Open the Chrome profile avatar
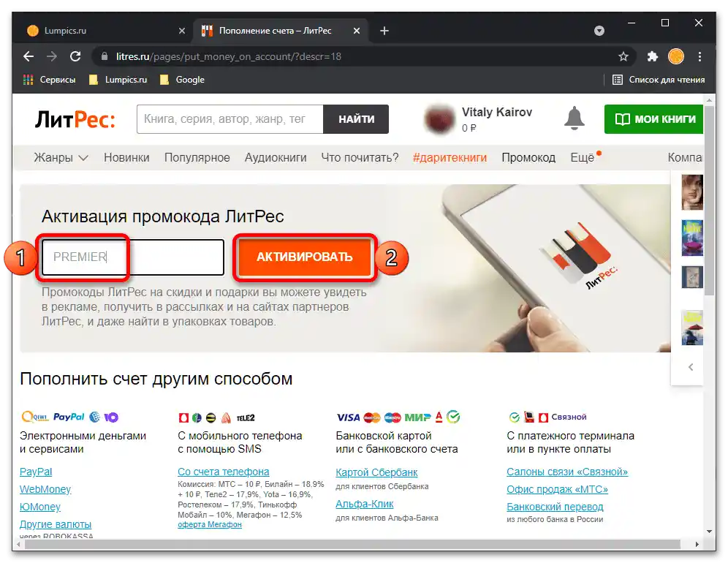The height and width of the screenshot is (563, 728). click(675, 57)
